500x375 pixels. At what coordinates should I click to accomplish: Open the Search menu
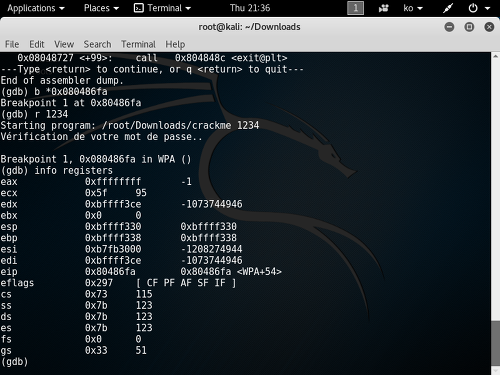pos(97,44)
